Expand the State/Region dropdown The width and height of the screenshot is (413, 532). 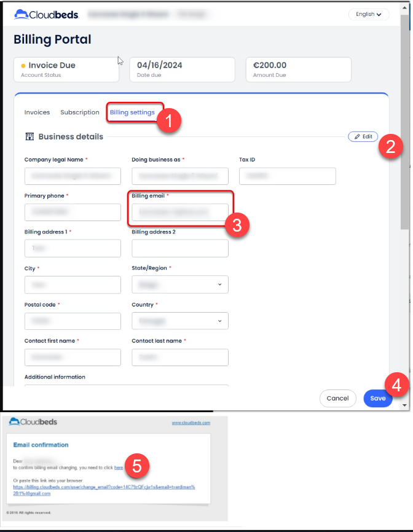(180, 284)
